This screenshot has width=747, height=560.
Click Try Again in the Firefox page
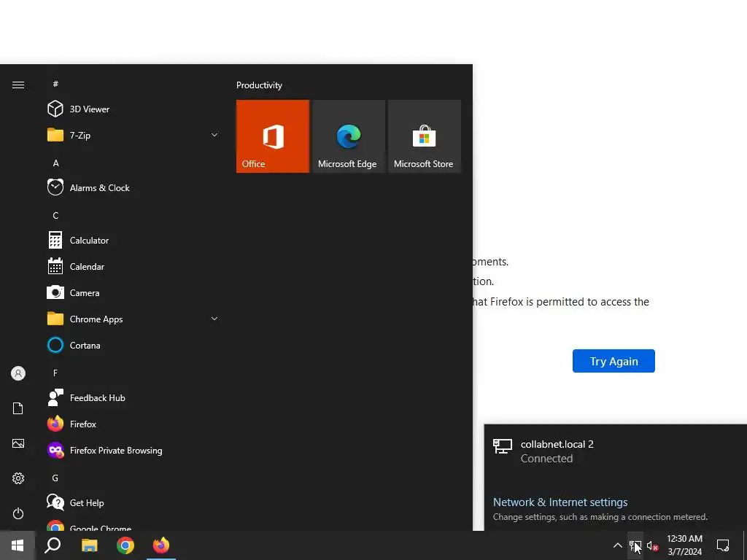pyautogui.click(x=614, y=361)
